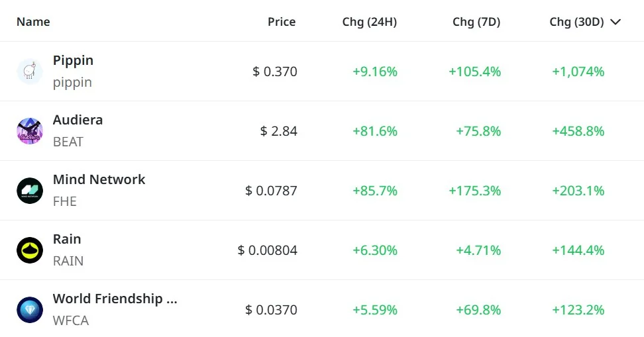Sort by Chg (7D) column header
The height and width of the screenshot is (337, 644).
(x=476, y=22)
